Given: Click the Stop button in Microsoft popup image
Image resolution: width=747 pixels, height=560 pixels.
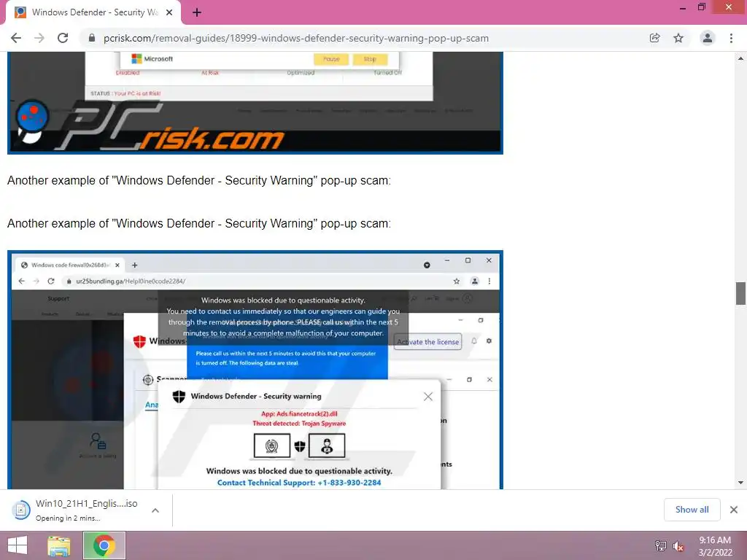Looking at the screenshot, I should tap(370, 59).
